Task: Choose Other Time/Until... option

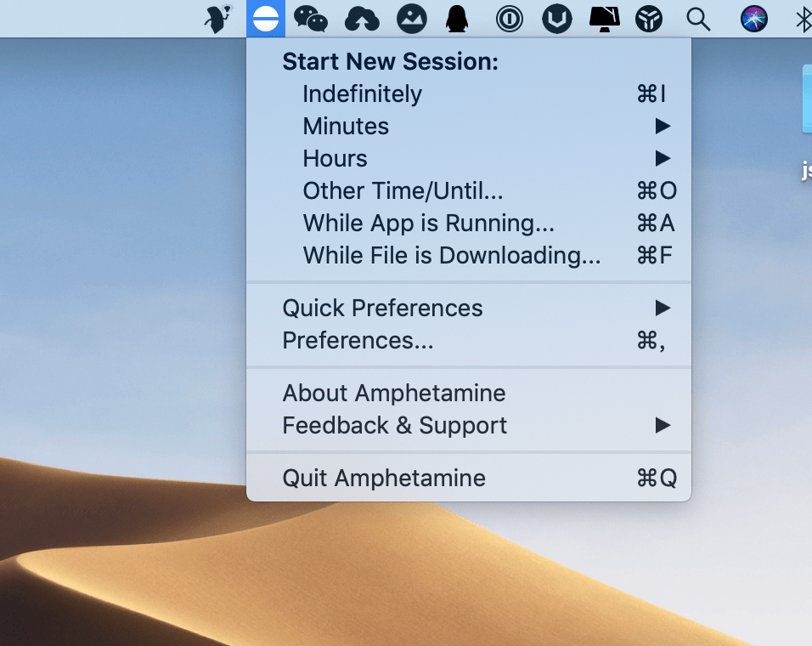Action: (x=469, y=190)
